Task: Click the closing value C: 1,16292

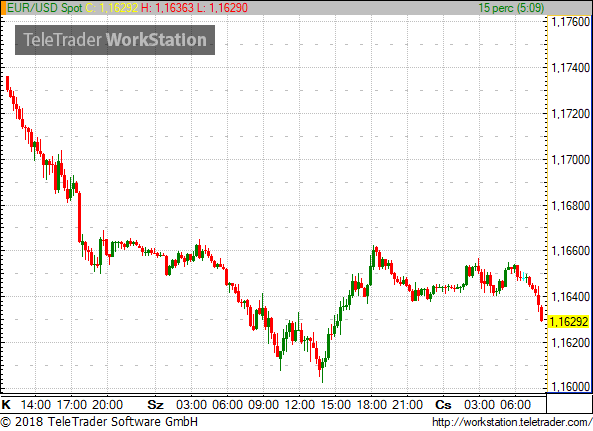Action: tap(112, 8)
